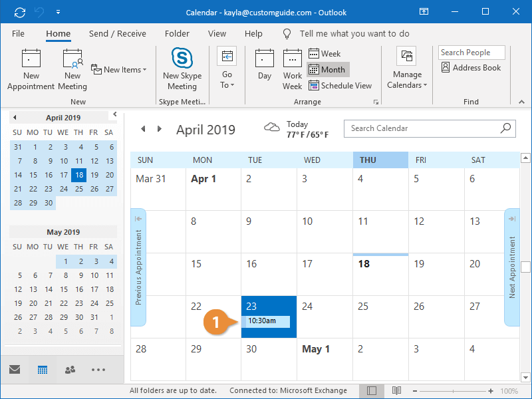Image resolution: width=532 pixels, height=399 pixels.
Task: Open the File menu
Action: coord(18,34)
